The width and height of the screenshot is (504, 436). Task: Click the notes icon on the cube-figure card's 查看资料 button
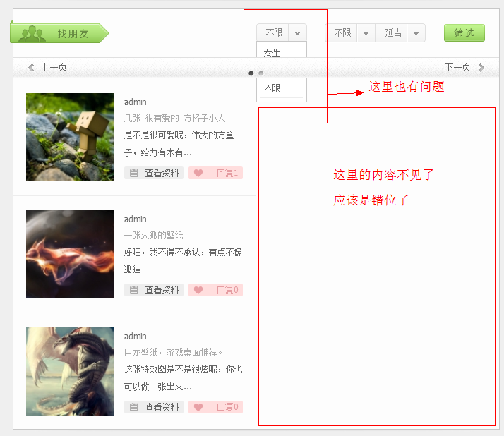click(x=133, y=173)
